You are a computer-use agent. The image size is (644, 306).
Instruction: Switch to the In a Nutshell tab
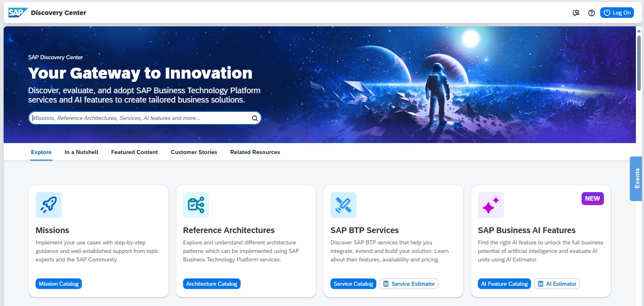pyautogui.click(x=81, y=152)
